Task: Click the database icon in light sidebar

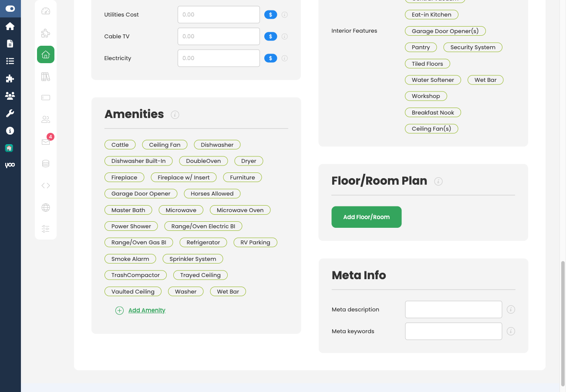Action: coord(45,163)
